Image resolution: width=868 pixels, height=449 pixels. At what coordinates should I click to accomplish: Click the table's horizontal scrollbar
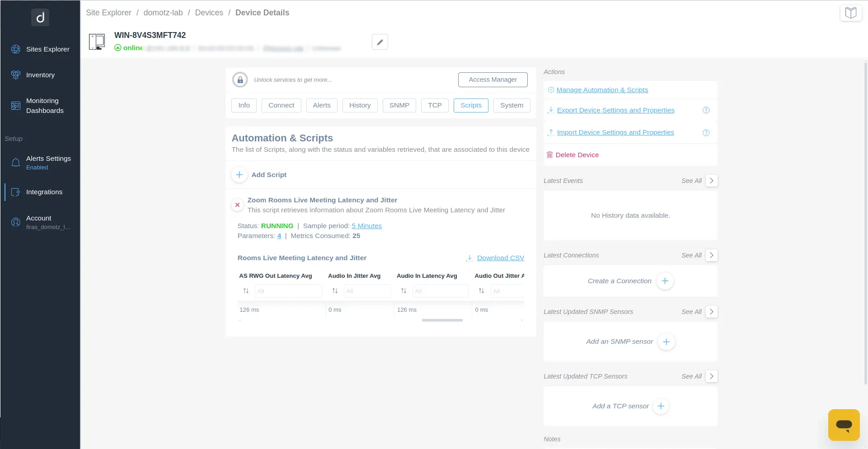(442, 320)
